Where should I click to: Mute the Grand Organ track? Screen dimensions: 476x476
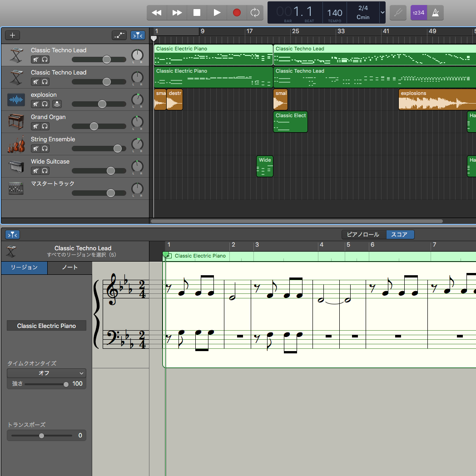35,126
